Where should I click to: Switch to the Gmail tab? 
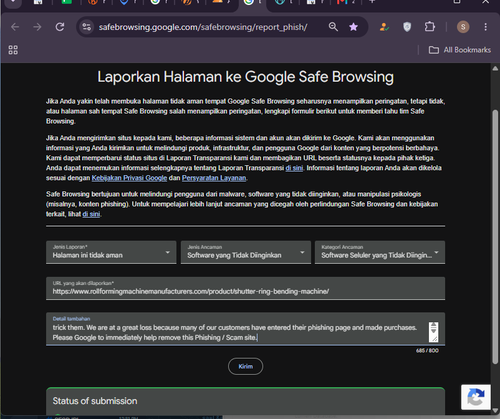pos(342,2)
